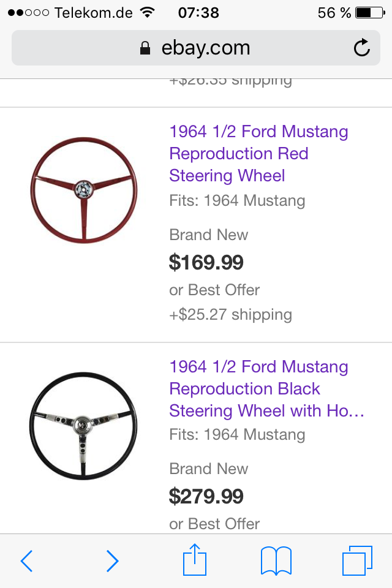Viewport: 392px width, 588px height.
Task: Tap the 07:38 clock in status bar
Action: pos(198,12)
